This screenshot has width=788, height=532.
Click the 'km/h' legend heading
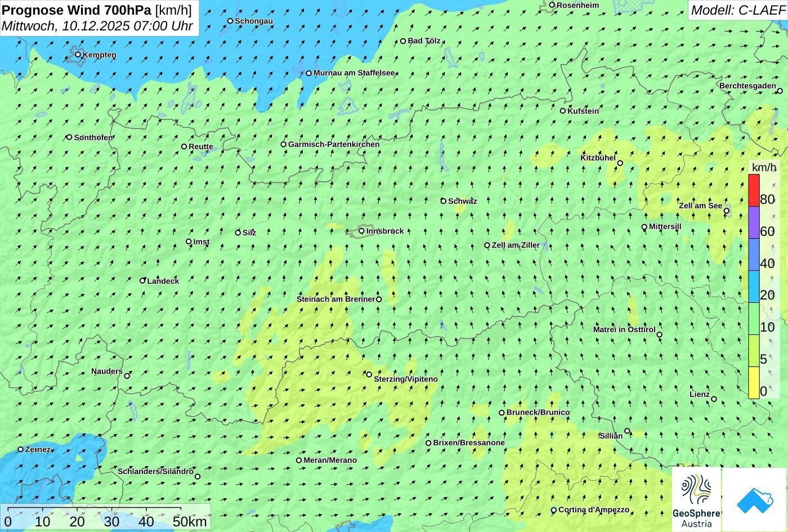point(764,167)
